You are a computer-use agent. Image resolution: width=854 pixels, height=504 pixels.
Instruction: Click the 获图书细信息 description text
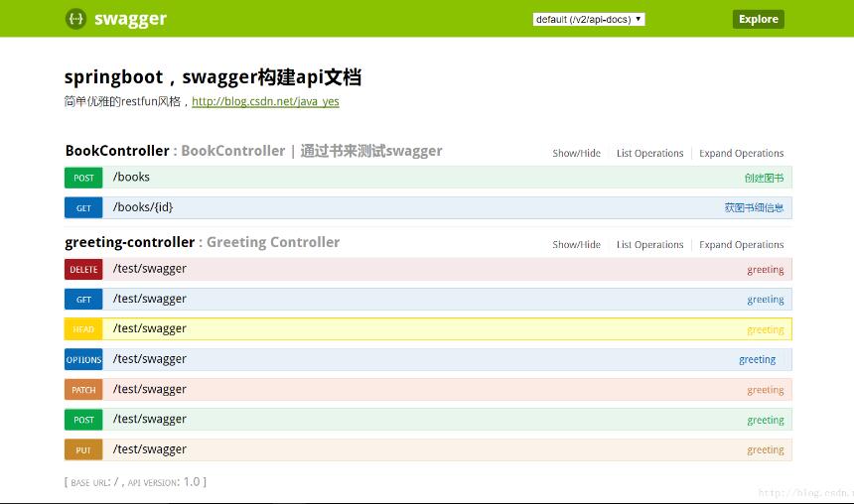754,208
